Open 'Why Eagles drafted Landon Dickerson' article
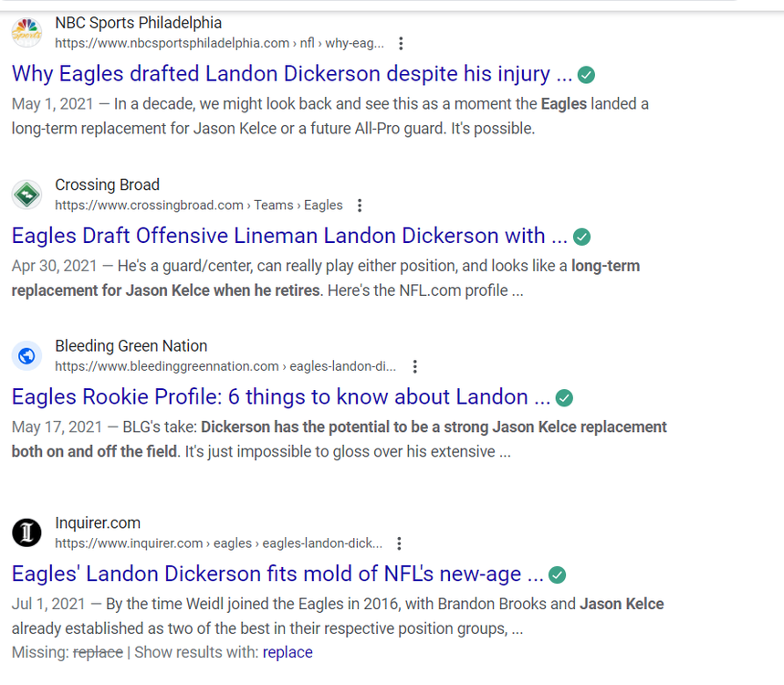Image resolution: width=784 pixels, height=685 pixels. coord(292,74)
